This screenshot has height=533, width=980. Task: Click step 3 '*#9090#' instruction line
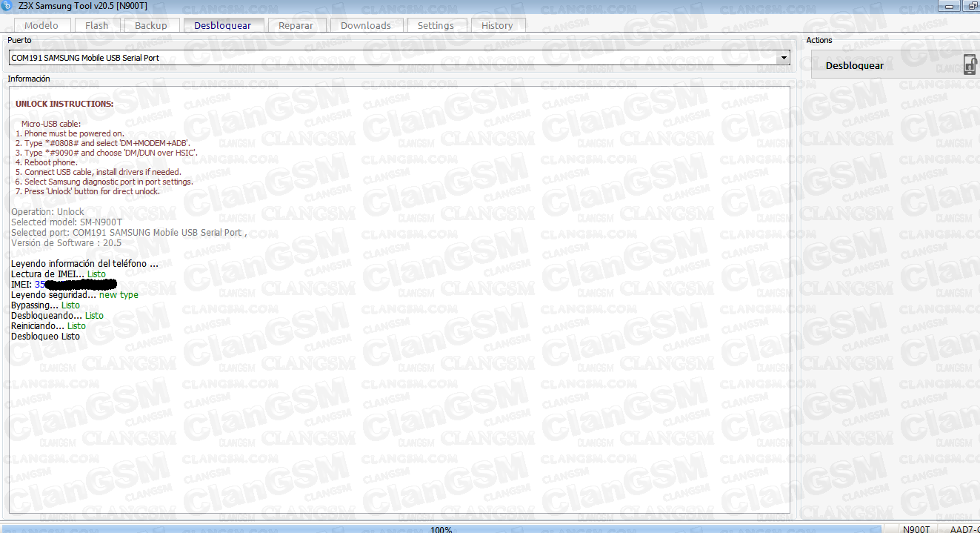pos(107,153)
